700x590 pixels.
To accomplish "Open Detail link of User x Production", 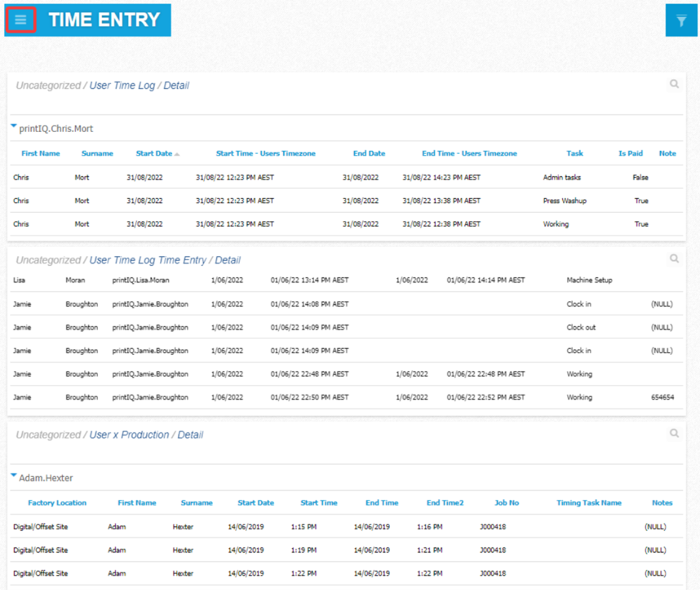I will pos(190,435).
